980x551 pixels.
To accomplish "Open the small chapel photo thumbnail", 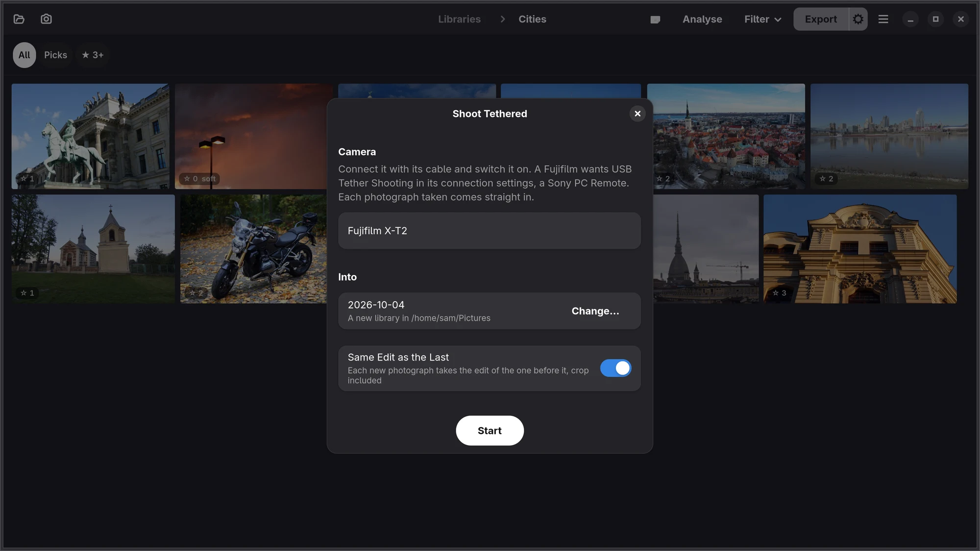I will coord(93,249).
